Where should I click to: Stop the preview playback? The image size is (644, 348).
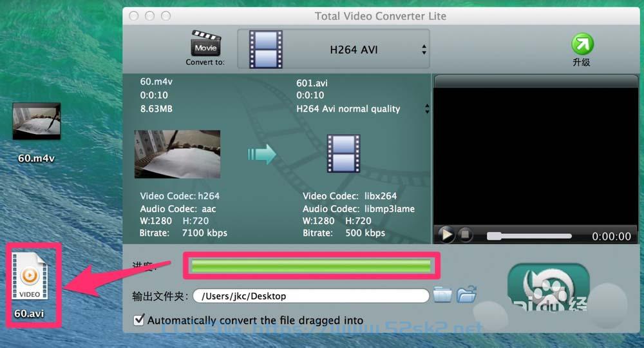465,235
